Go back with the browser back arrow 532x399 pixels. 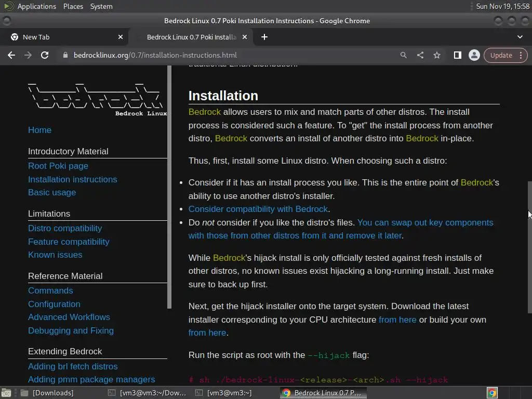(x=11, y=55)
